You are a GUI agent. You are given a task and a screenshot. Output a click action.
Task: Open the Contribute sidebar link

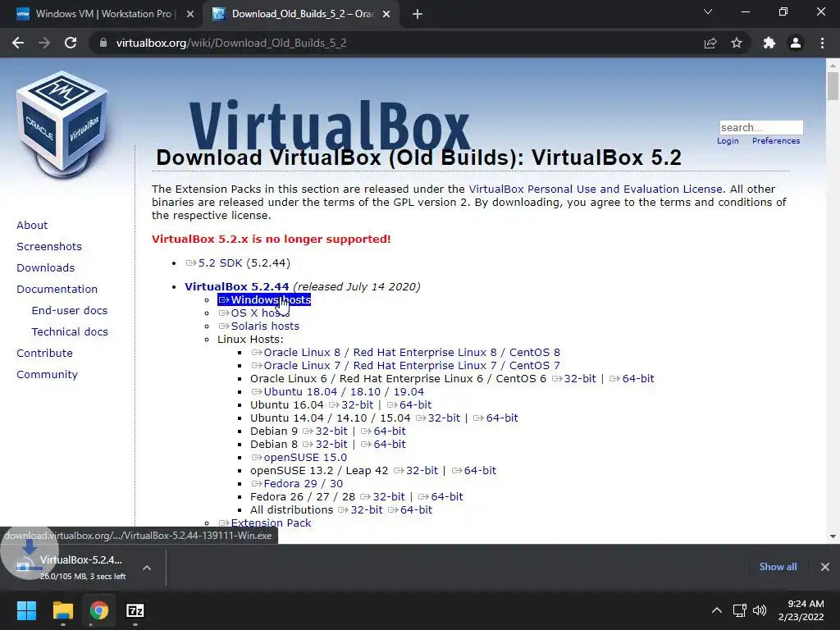point(44,354)
